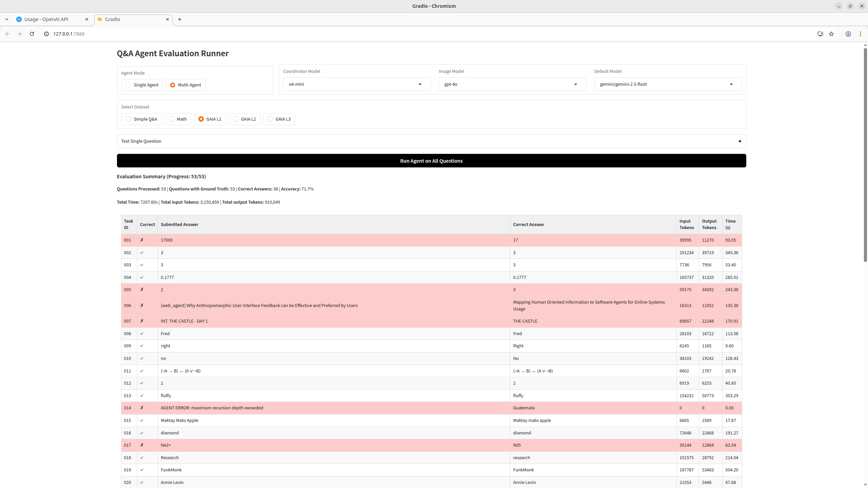
Task: Open a new tab with plus icon
Action: click(x=180, y=19)
